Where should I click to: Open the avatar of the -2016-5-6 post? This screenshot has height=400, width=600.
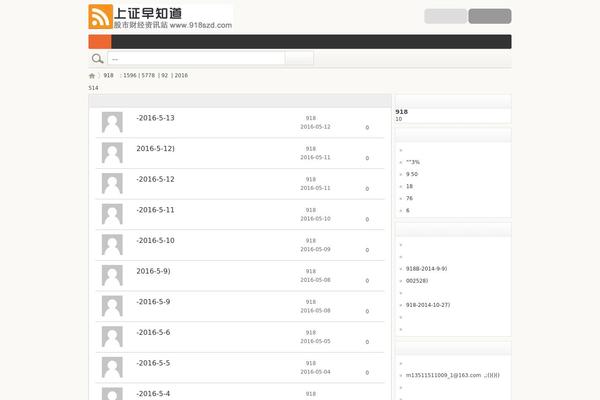click(112, 336)
